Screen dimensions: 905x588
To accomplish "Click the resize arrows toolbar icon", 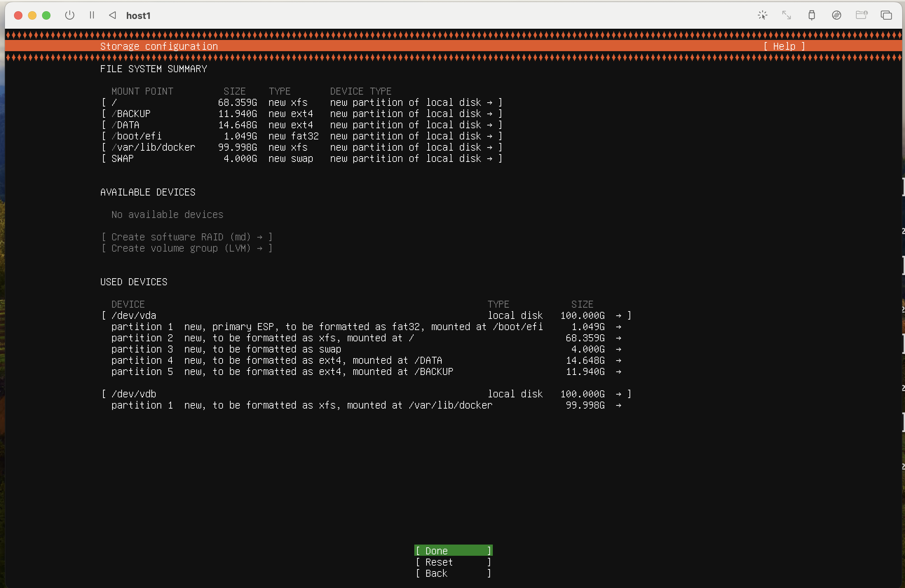I will (787, 15).
